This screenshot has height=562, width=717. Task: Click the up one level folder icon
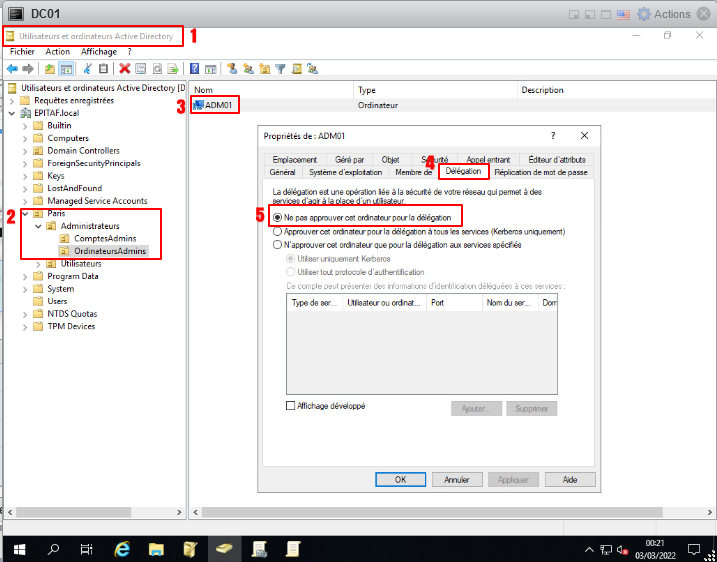click(50, 69)
